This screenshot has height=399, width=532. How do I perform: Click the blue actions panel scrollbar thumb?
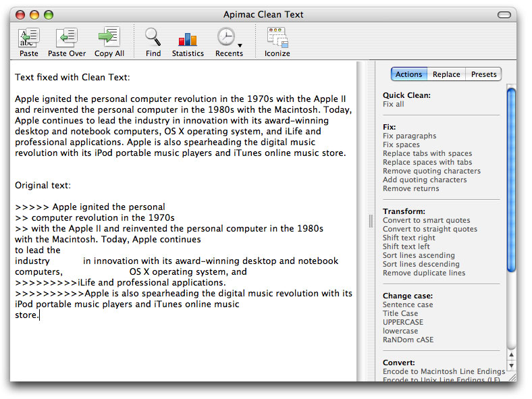click(511, 180)
